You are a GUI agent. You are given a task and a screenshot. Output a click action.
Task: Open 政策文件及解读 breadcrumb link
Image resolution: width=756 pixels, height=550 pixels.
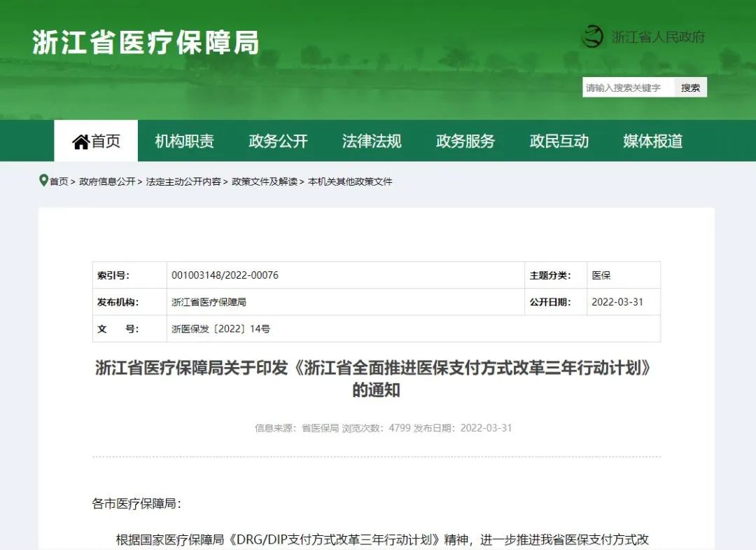click(x=264, y=181)
